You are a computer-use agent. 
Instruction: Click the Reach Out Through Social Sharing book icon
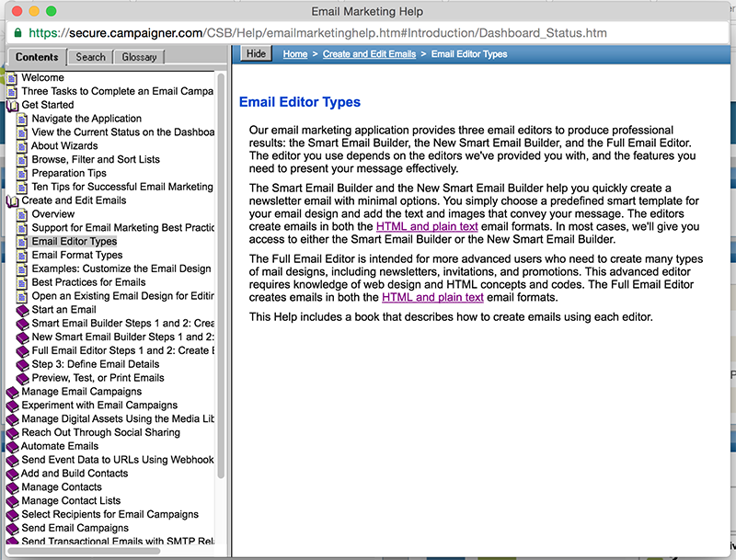pos(12,433)
